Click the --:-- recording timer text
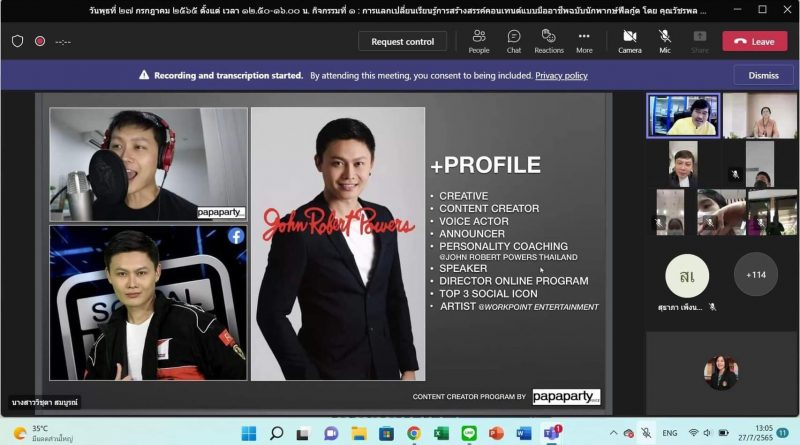The height and width of the screenshot is (445, 800). pyautogui.click(x=63, y=42)
